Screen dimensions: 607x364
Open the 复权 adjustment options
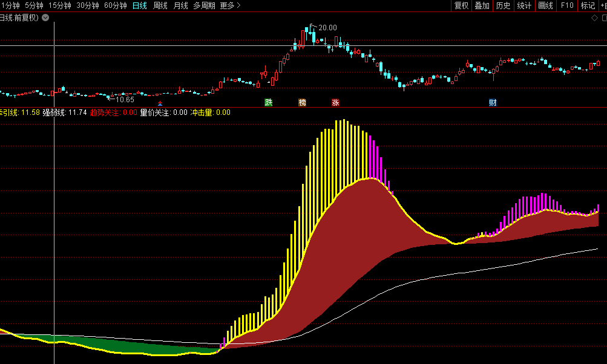(461, 5)
